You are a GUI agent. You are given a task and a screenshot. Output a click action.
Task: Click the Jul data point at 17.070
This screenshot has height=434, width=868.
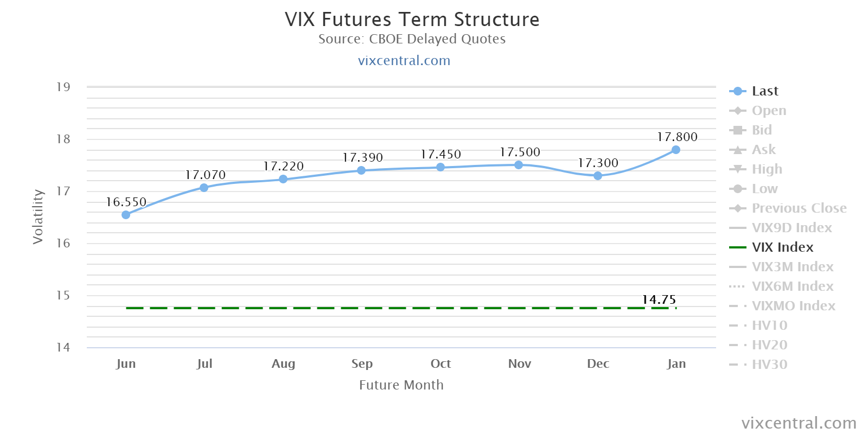pos(204,188)
